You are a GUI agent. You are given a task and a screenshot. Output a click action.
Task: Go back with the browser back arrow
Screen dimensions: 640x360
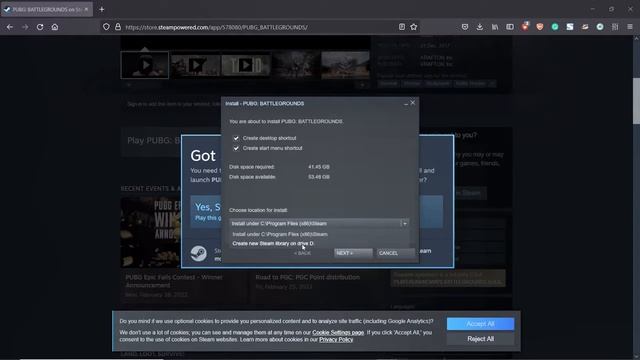click(x=10, y=27)
